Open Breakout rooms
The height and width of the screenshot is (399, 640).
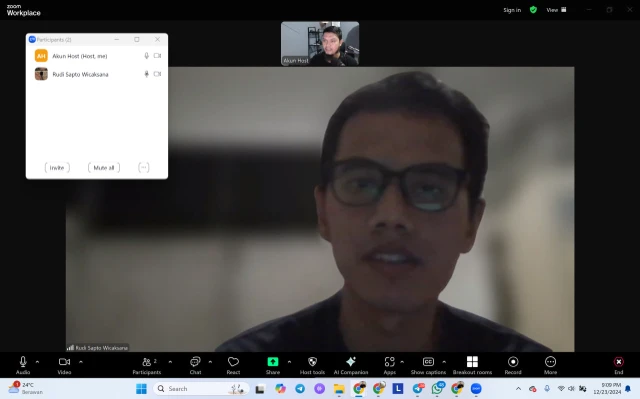[x=472, y=365]
